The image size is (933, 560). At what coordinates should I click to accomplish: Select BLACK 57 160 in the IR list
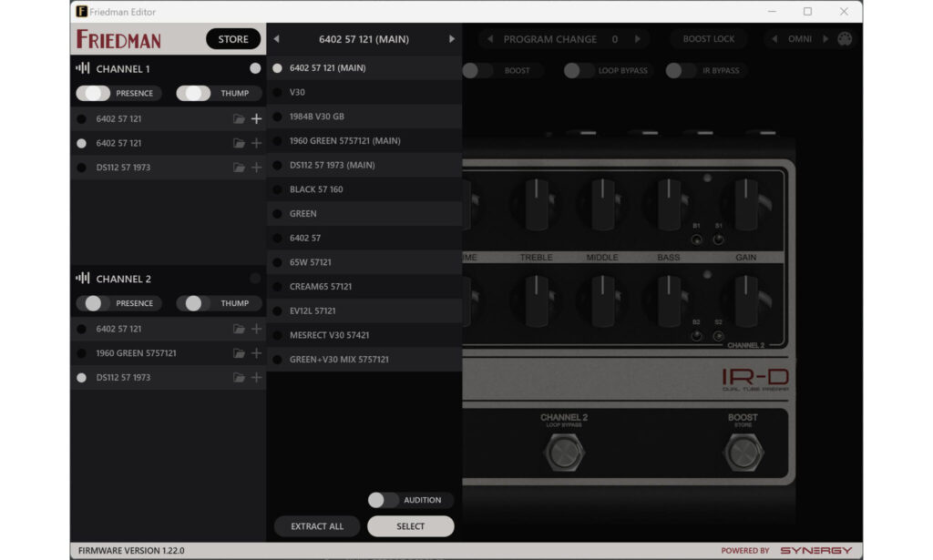[x=364, y=189]
